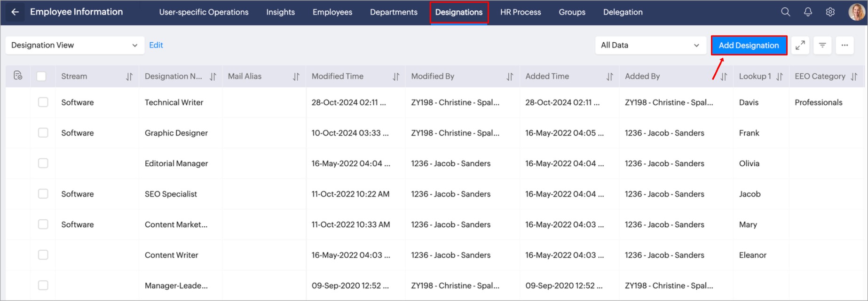This screenshot has width=868, height=301.
Task: Click the Mary lookup value
Action: tap(748, 224)
